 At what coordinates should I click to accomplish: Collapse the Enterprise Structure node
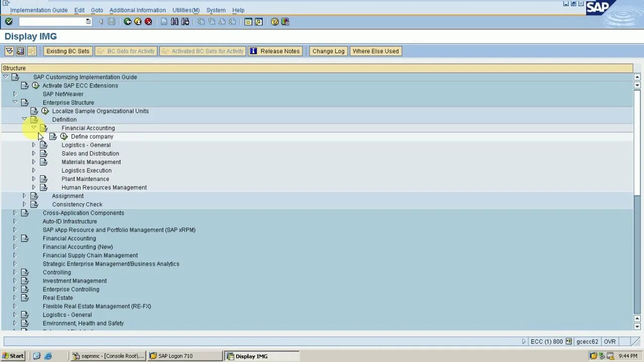15,102
